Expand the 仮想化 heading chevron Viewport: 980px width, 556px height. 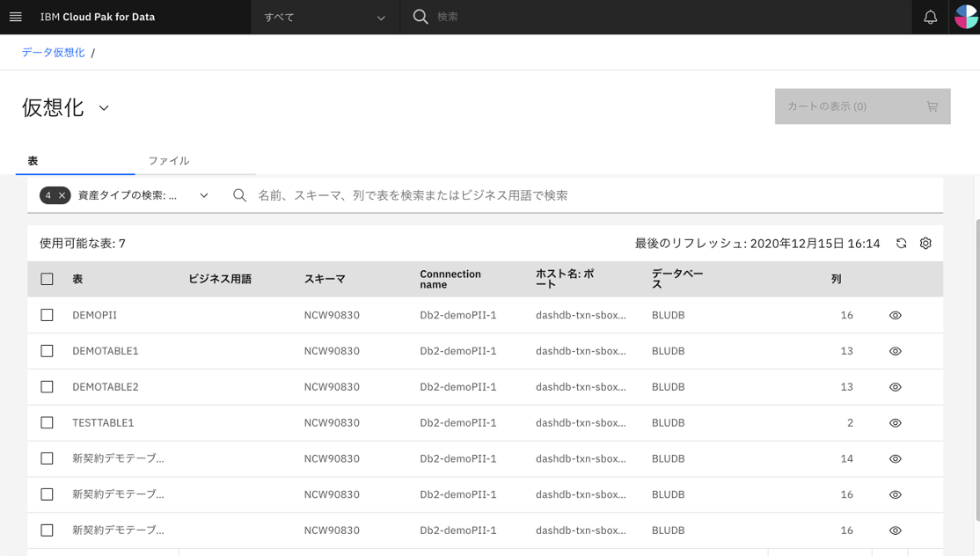(103, 107)
